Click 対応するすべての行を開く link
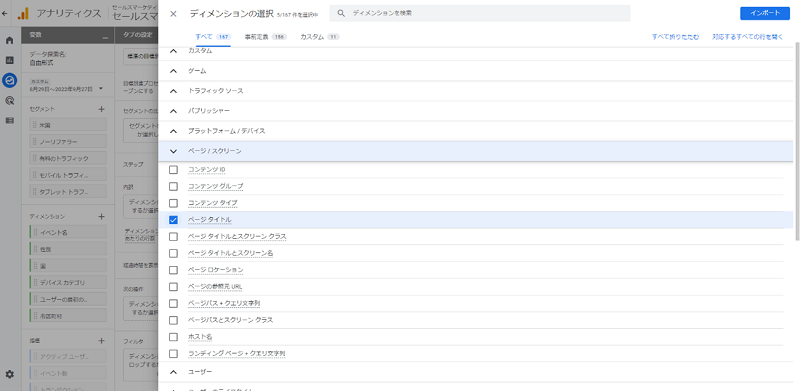The height and width of the screenshot is (391, 800). click(x=747, y=37)
